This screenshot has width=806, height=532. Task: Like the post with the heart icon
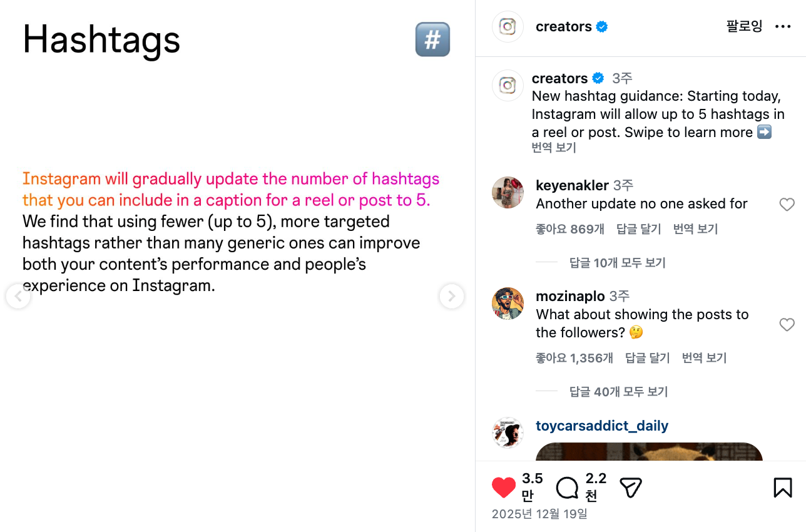click(503, 487)
